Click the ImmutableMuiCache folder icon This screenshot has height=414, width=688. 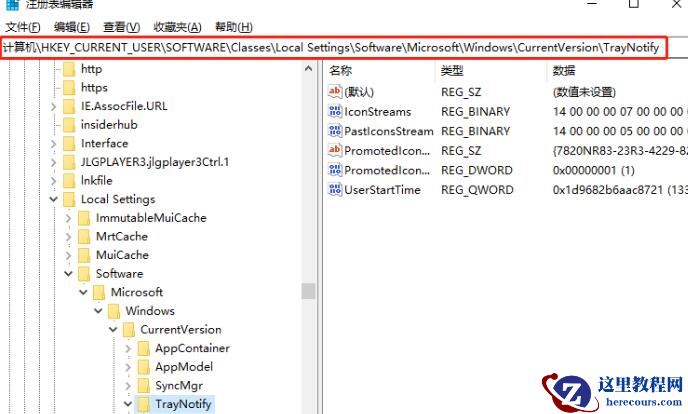[x=84, y=218]
